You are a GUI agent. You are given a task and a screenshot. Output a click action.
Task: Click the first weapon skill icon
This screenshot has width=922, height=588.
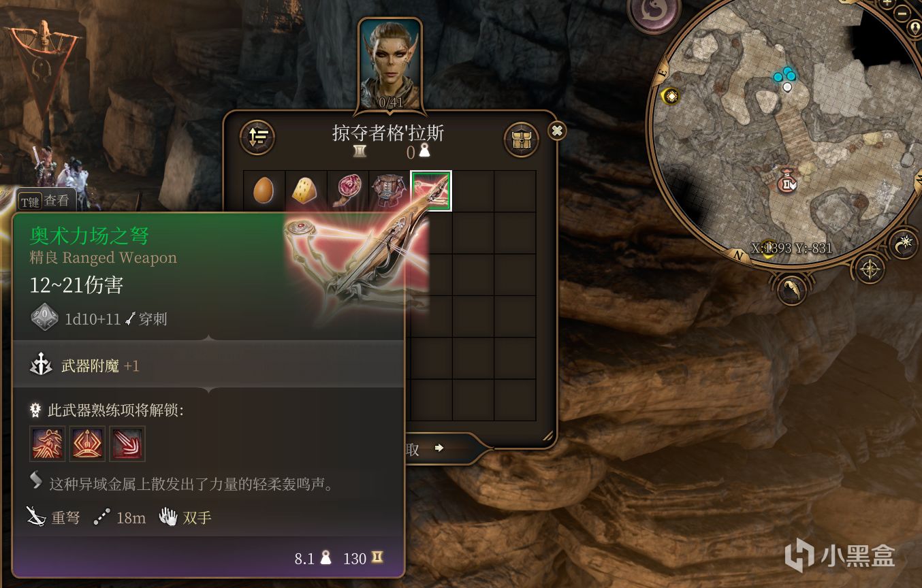tap(48, 444)
